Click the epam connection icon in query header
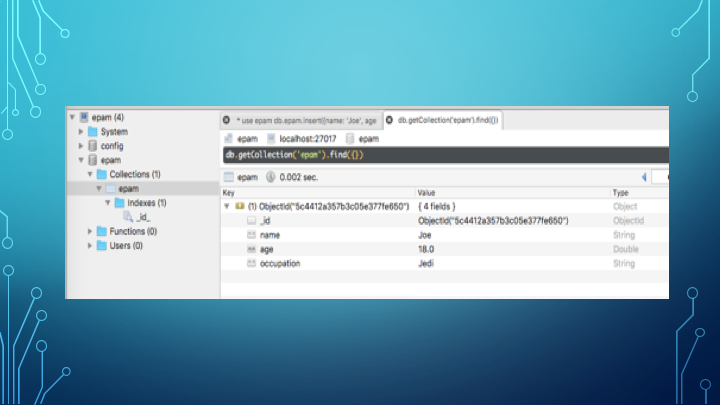720x405 pixels. (228, 139)
